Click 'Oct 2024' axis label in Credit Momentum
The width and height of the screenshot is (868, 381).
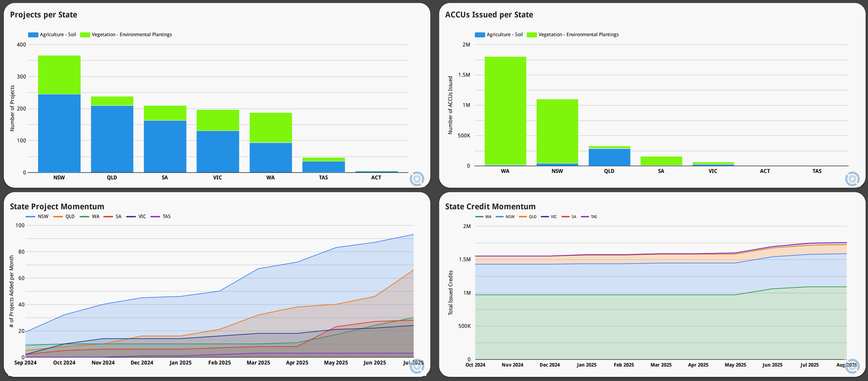[x=475, y=365]
